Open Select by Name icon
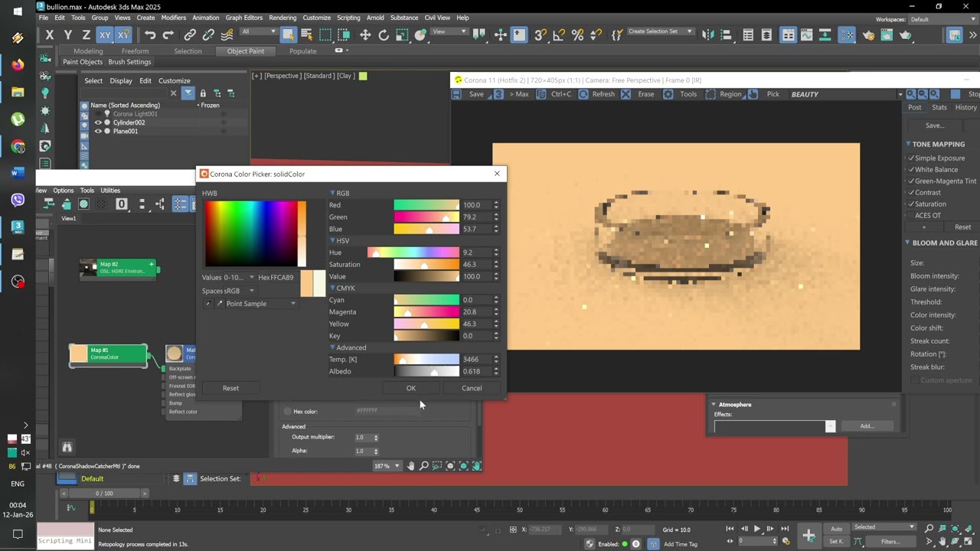This screenshot has height=551, width=980. [x=307, y=35]
